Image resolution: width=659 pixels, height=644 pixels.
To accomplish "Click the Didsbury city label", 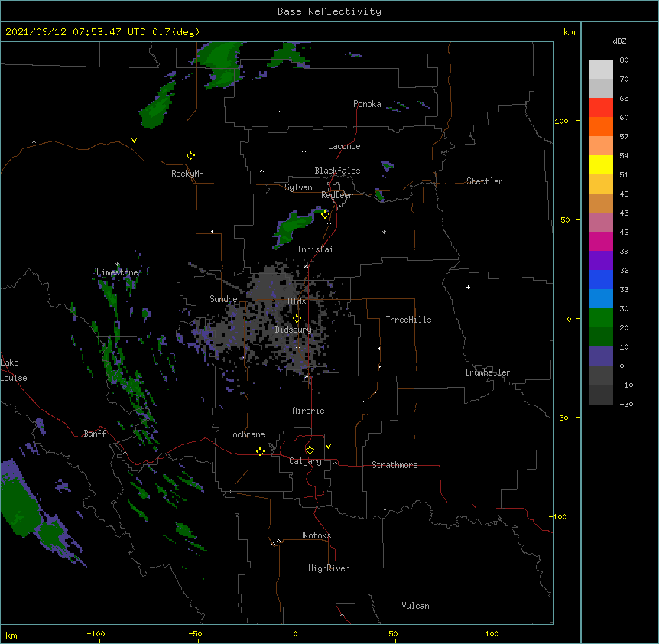I will pos(294,330).
